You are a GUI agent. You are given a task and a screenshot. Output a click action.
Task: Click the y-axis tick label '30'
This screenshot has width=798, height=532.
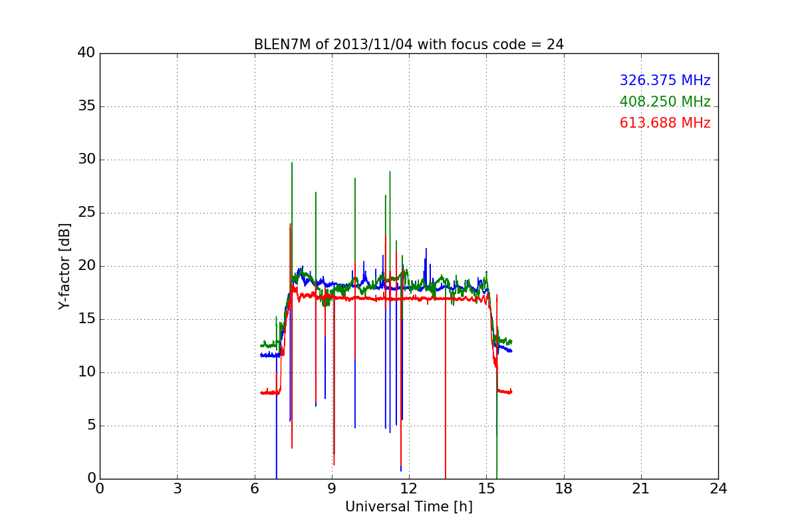tap(86, 160)
